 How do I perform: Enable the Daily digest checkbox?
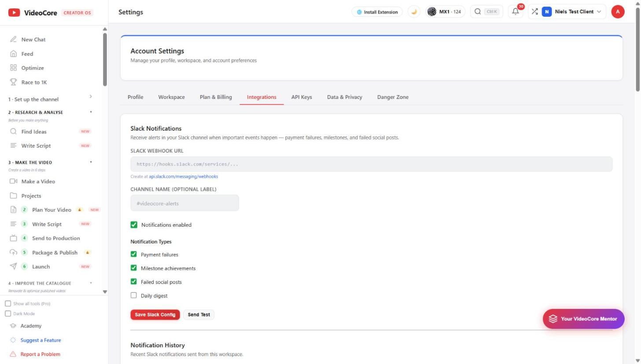click(x=134, y=295)
